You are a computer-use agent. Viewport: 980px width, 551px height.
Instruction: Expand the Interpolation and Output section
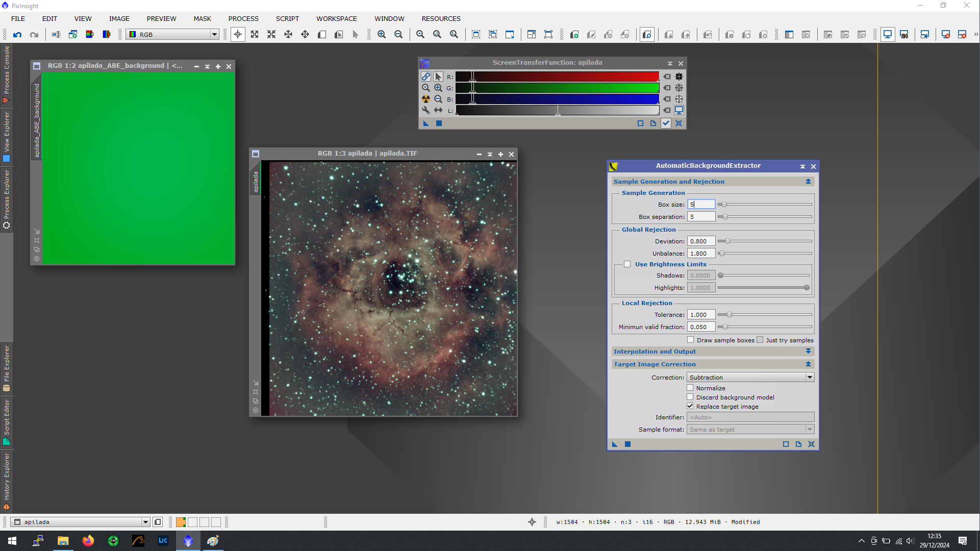(808, 352)
